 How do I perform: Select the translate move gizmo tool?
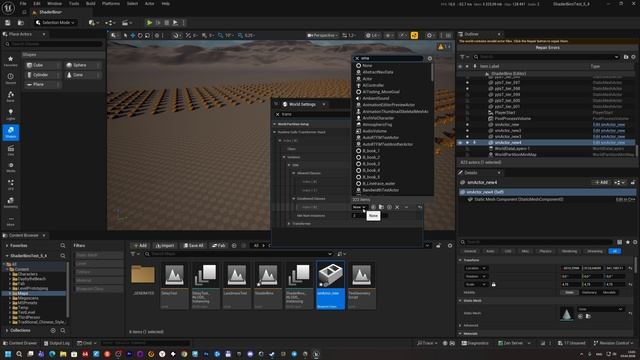point(132,36)
